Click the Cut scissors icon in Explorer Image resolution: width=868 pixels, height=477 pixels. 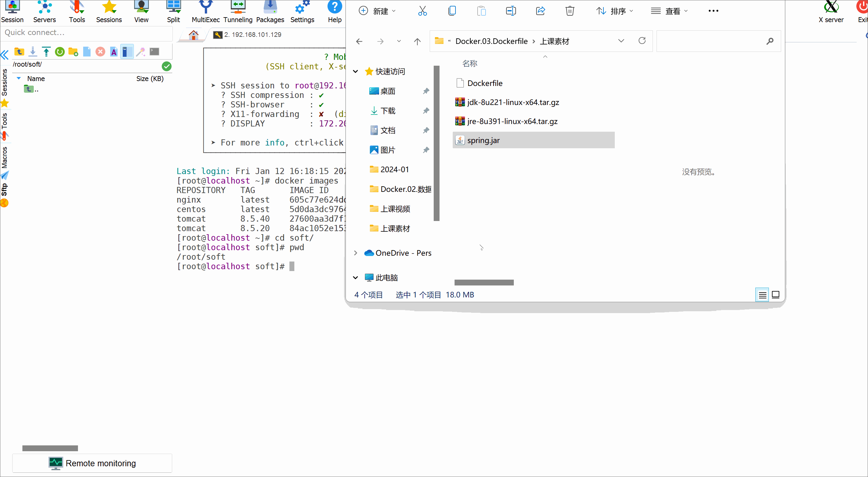(x=422, y=11)
